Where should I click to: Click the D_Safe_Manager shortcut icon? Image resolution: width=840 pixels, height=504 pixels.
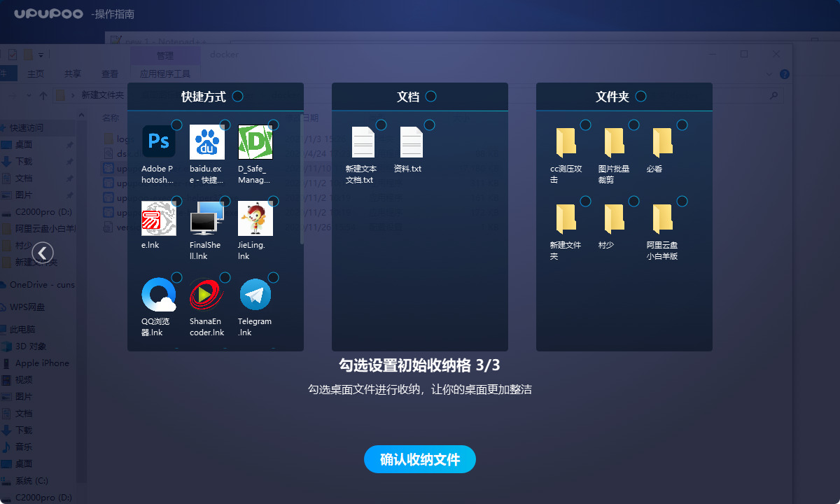(255, 141)
